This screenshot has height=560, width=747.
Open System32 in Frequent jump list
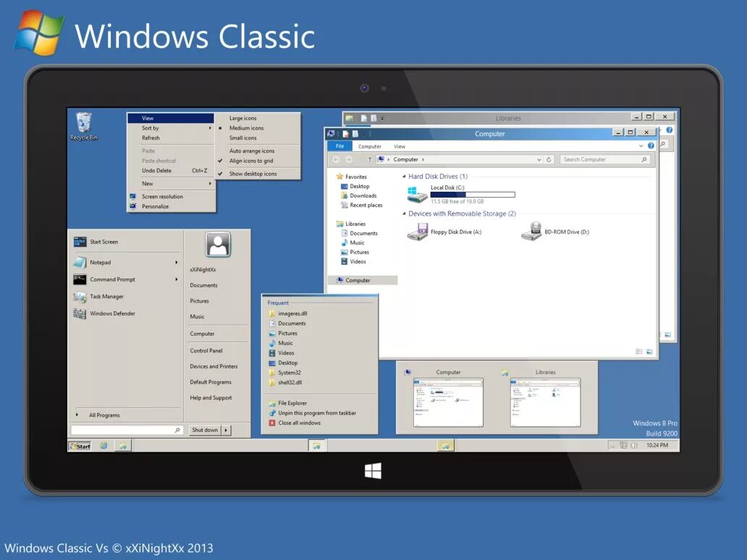290,373
